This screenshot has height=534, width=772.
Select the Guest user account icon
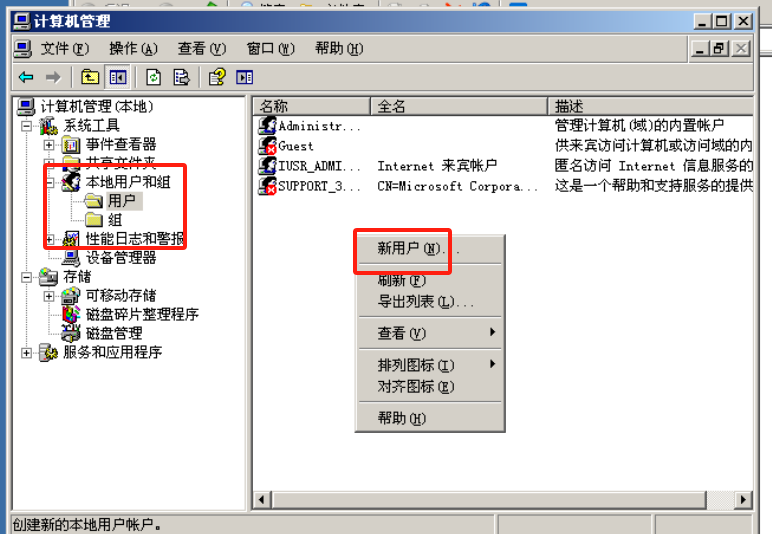[x=267, y=146]
